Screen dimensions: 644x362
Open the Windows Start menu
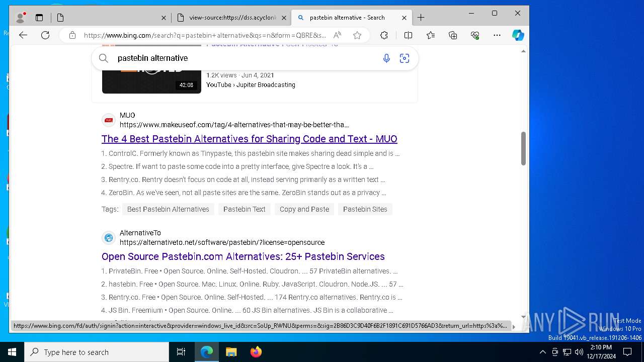[12, 352]
